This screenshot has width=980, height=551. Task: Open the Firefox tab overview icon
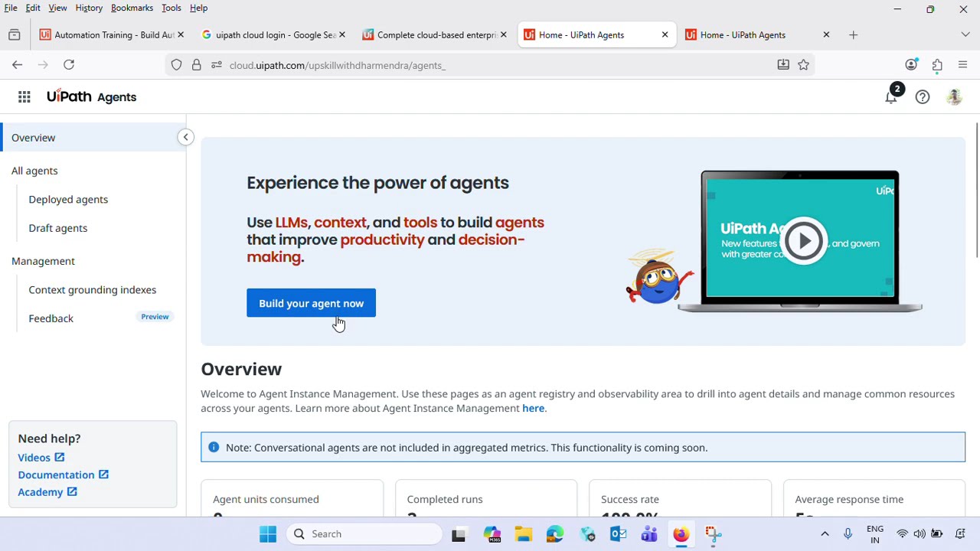pos(15,34)
